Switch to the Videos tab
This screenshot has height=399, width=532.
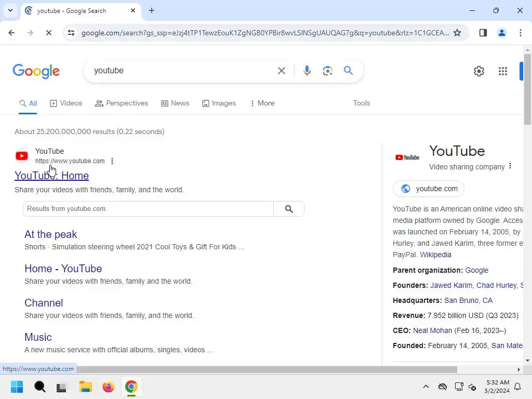point(66,103)
